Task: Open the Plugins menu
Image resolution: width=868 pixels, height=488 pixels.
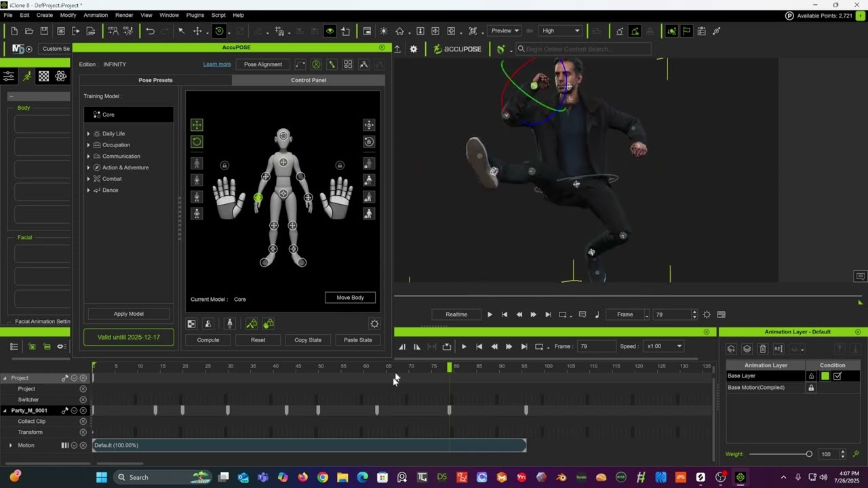Action: [x=195, y=15]
